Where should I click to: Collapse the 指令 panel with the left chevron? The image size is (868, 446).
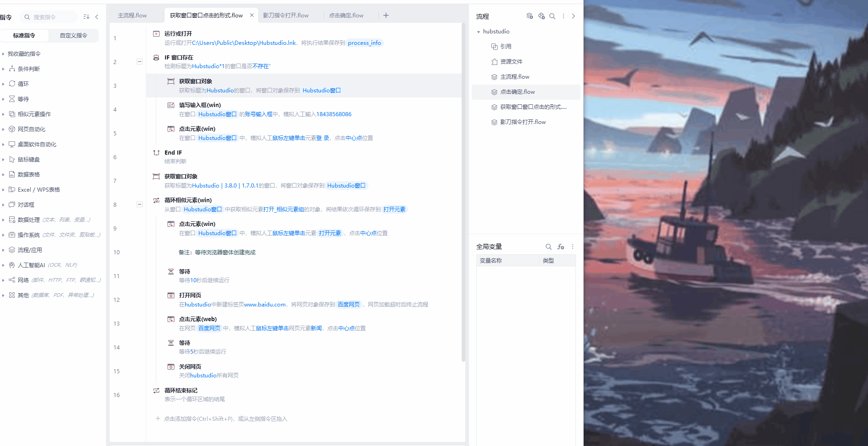tap(97, 17)
